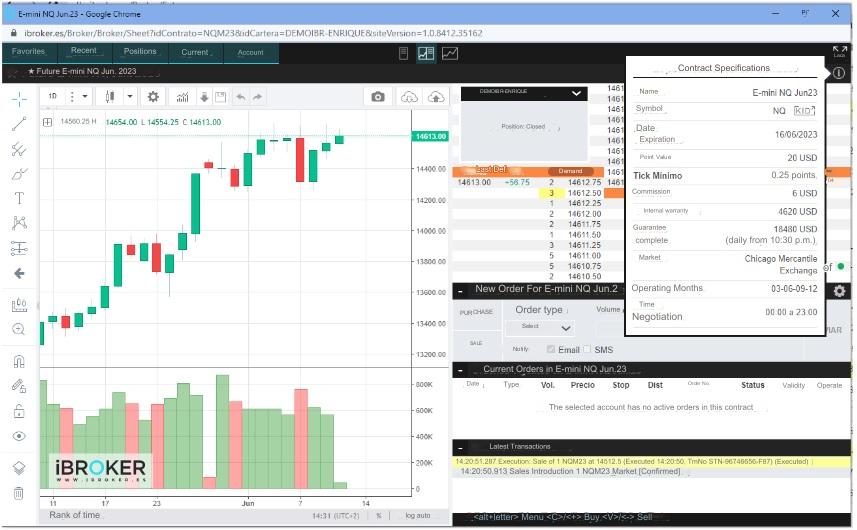
Task: Open the candle chart style dropdown arrow
Action: 128,97
